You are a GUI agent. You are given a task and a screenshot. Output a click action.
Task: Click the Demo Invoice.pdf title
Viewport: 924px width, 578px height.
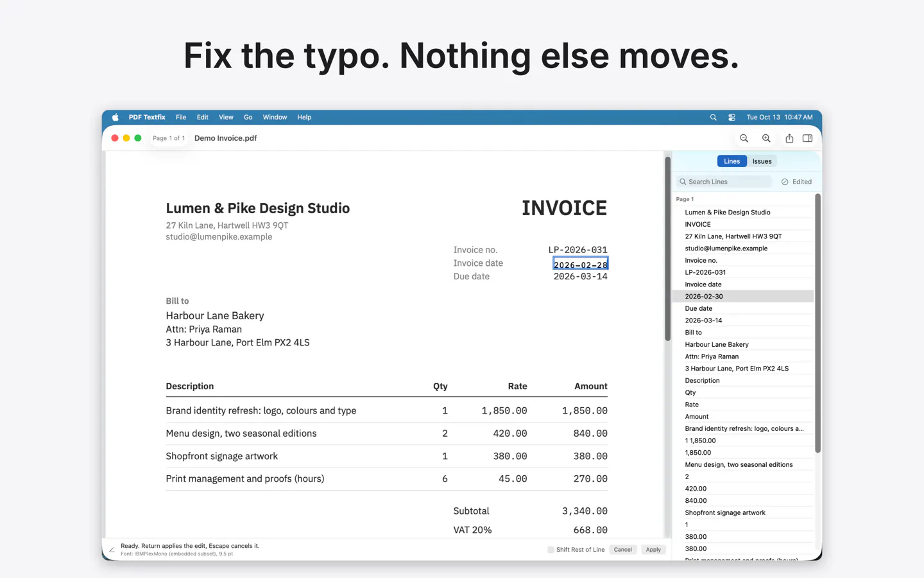[226, 138]
